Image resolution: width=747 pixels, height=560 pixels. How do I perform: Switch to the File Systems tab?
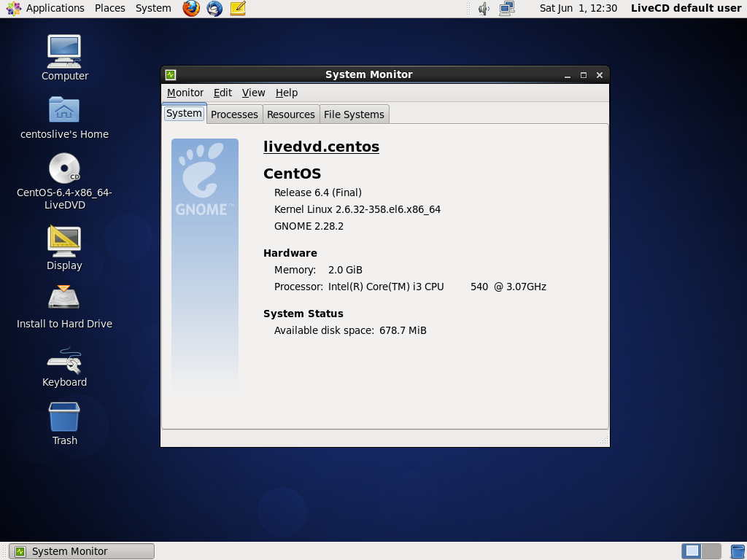click(354, 114)
